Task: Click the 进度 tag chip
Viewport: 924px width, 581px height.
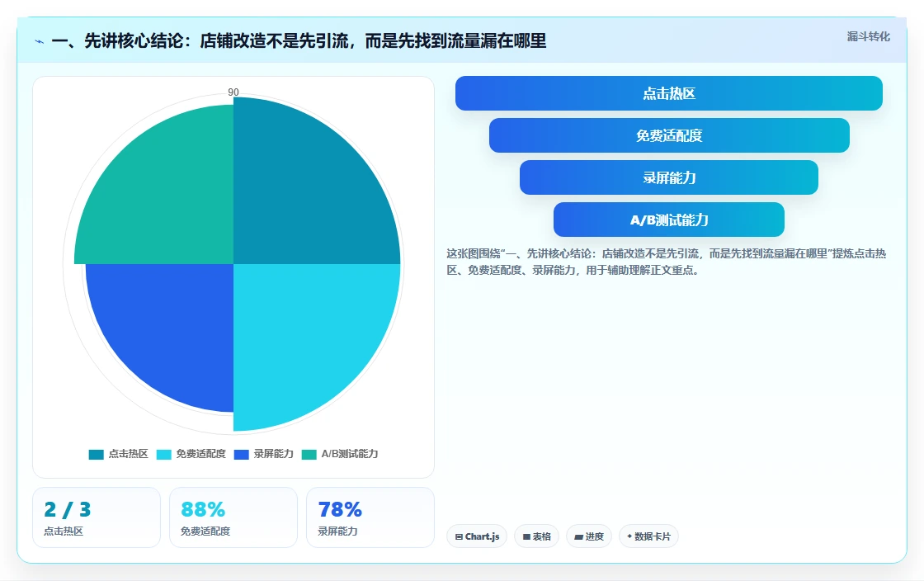Action: coord(589,536)
